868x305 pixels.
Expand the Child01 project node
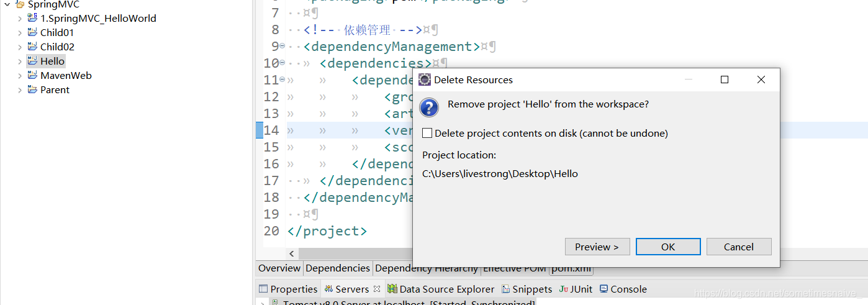click(x=20, y=32)
